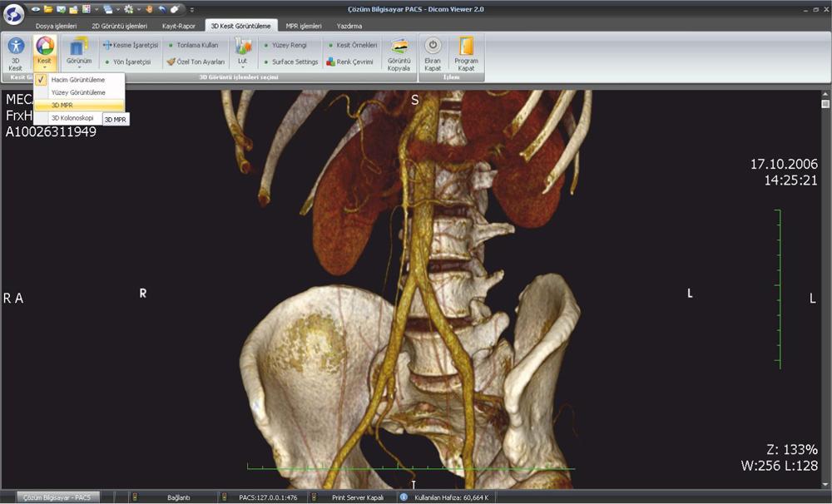Choose 3D MPR from Kesit menu
Viewport: 832px width, 504px height.
click(x=79, y=105)
